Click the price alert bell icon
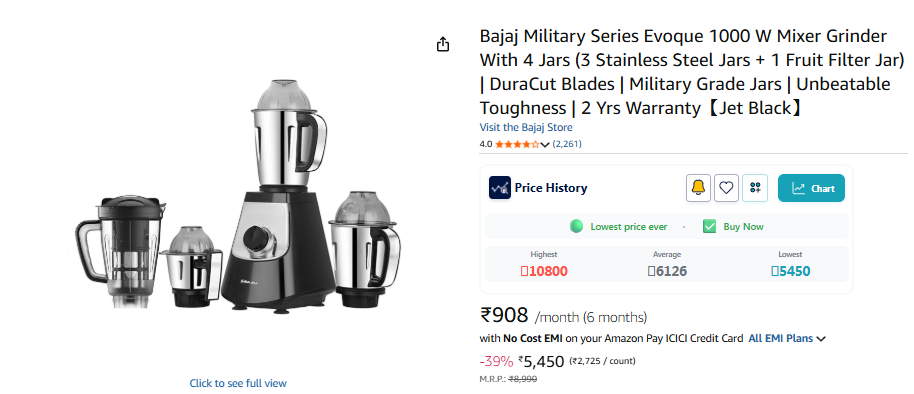The height and width of the screenshot is (394, 914). 698,188
